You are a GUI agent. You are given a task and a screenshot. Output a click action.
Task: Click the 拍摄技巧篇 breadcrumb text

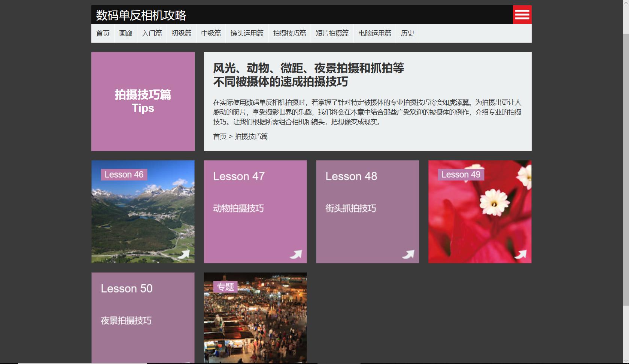(252, 137)
